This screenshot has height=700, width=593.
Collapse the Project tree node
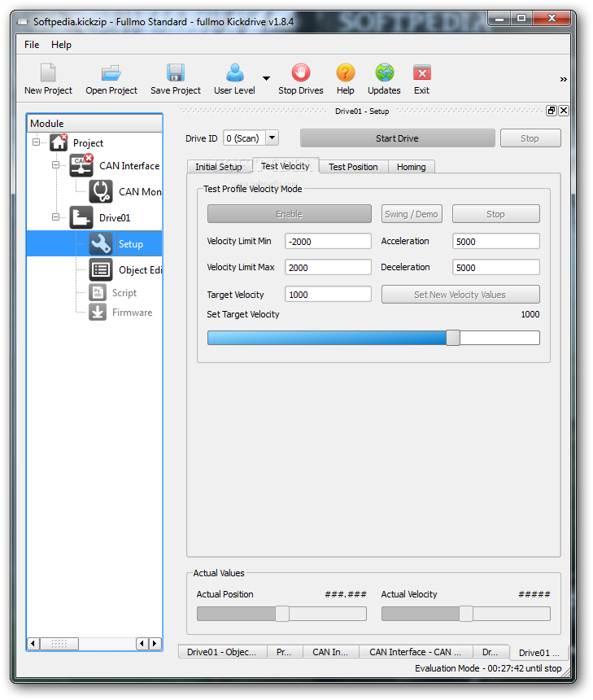tap(36, 142)
